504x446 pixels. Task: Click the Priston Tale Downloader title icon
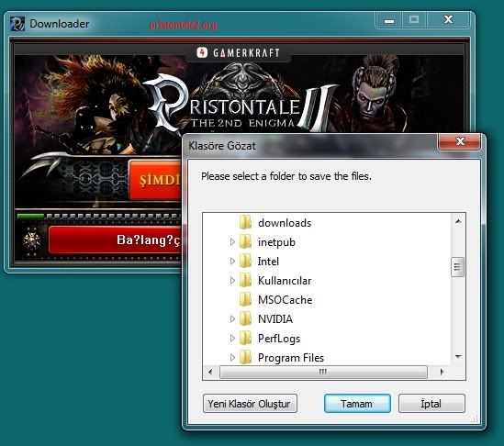coord(17,24)
